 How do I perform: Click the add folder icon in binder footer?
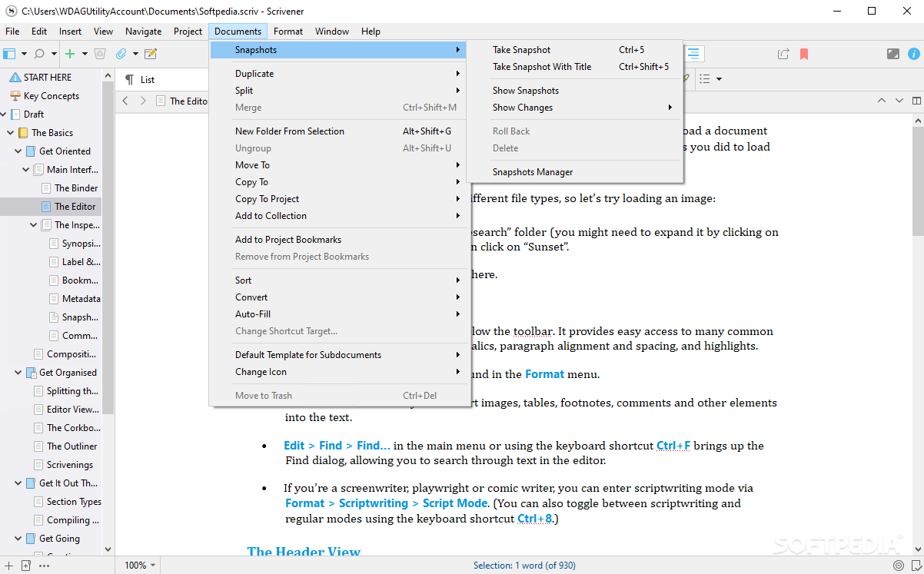[x=25, y=565]
